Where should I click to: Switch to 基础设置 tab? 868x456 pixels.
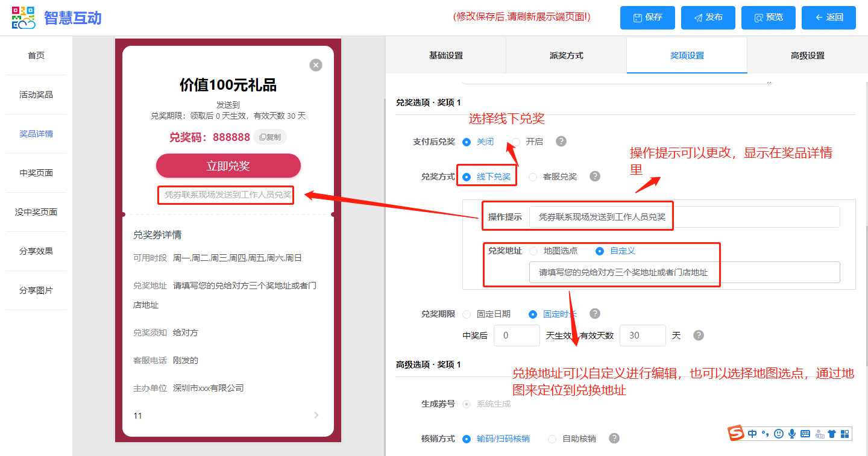[x=445, y=55]
